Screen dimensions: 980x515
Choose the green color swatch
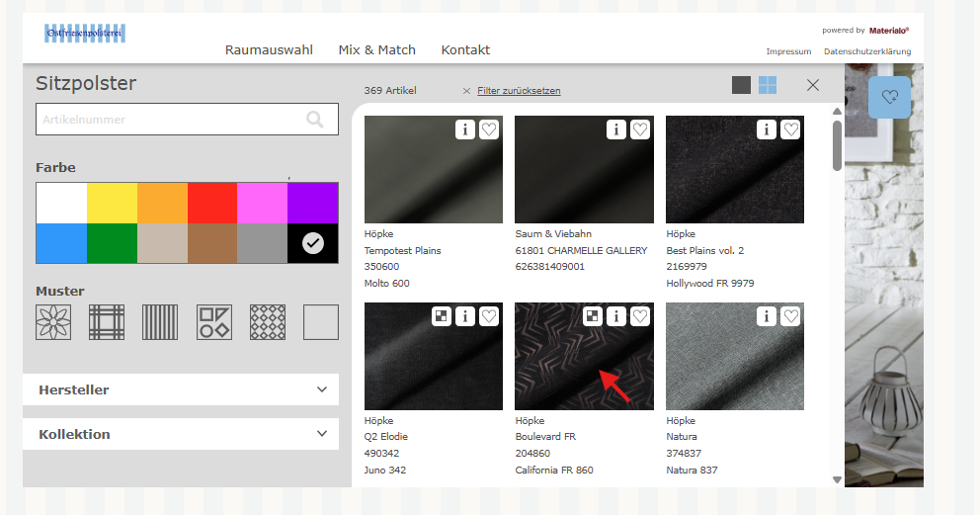click(112, 243)
